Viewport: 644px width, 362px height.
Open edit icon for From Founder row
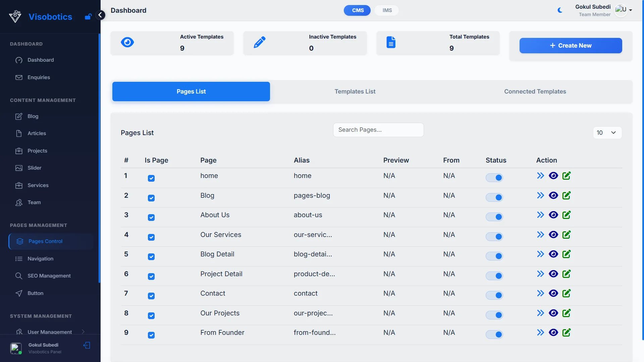(x=567, y=333)
